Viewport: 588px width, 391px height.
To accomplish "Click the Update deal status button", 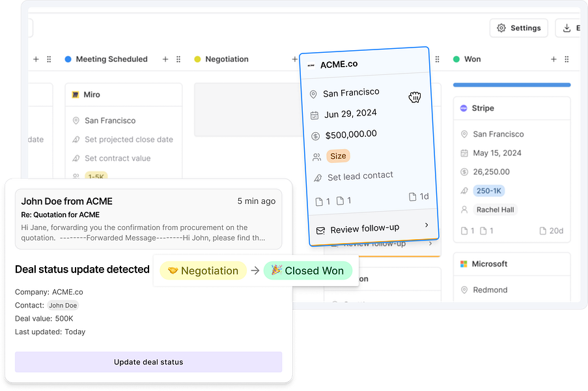I will [x=148, y=362].
